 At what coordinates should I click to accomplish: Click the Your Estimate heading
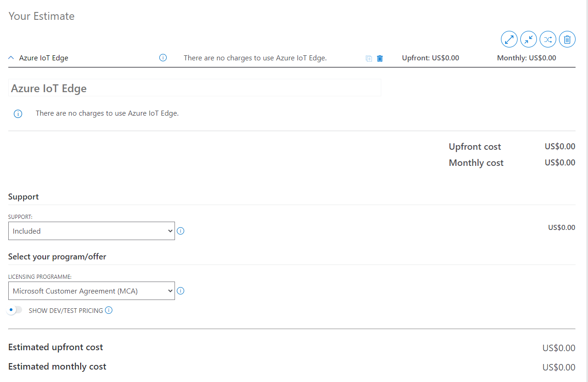pyautogui.click(x=41, y=16)
